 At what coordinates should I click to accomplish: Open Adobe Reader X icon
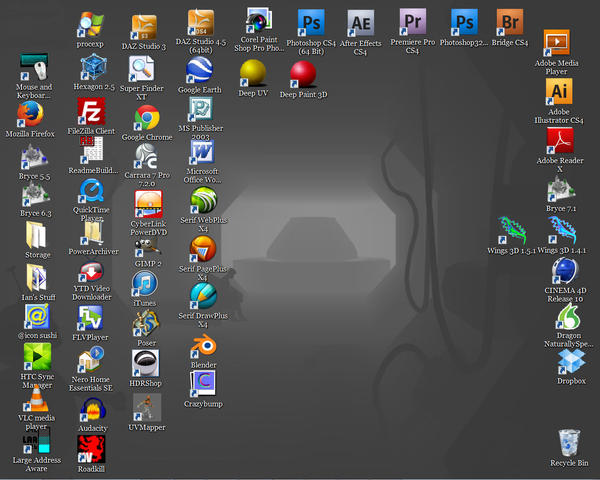pos(560,140)
